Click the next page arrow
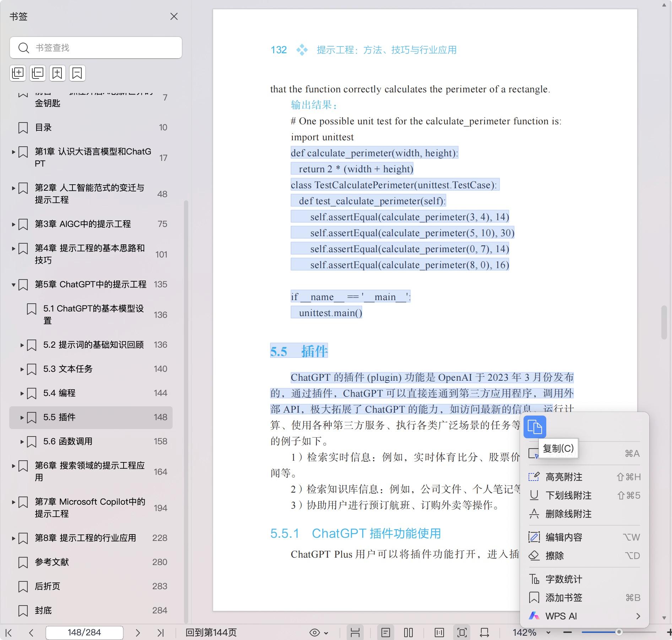This screenshot has height=640, width=672. pyautogui.click(x=138, y=633)
